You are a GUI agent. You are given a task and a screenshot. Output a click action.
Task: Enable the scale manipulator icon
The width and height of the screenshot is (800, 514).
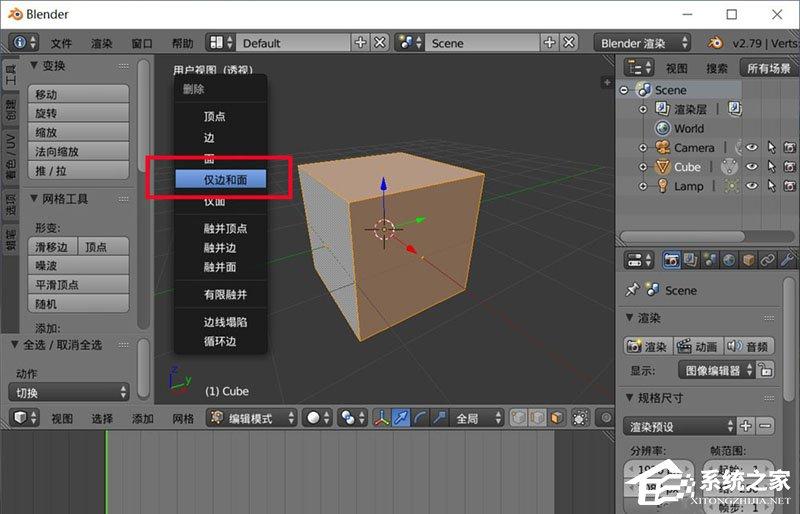439,418
